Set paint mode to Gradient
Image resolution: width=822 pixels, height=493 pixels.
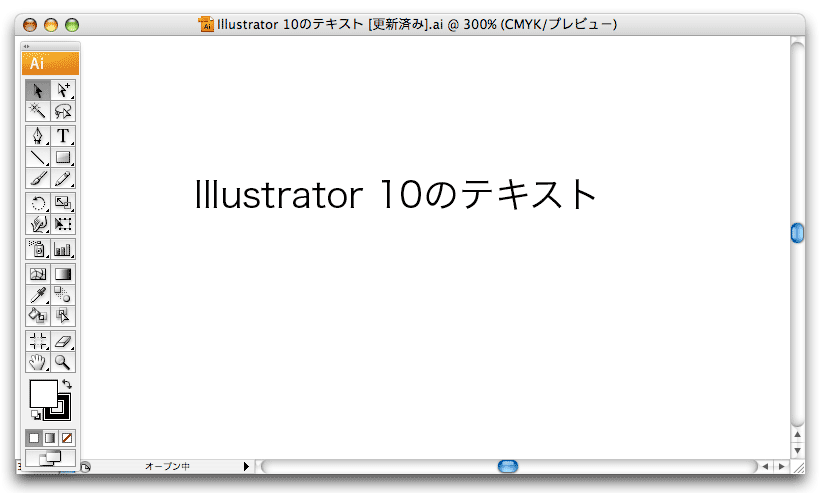pos(50,438)
